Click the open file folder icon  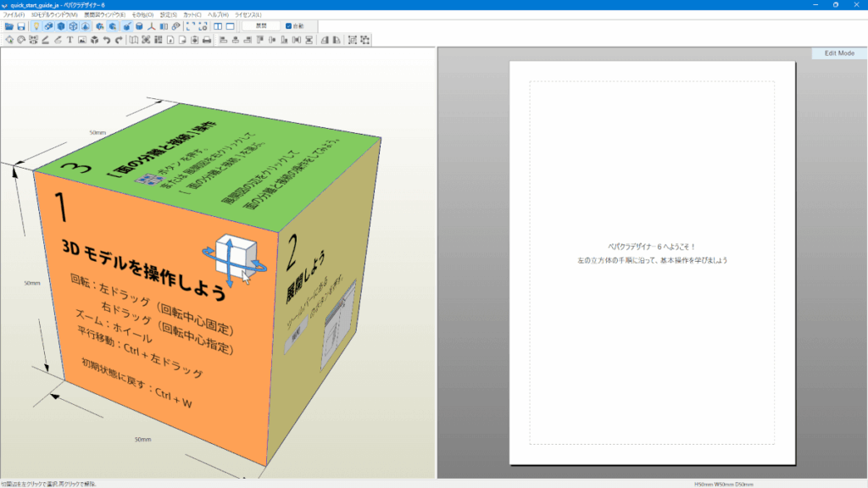(8, 26)
